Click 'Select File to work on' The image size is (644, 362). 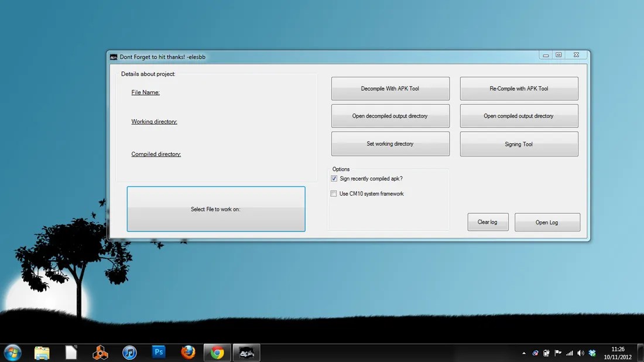(x=215, y=209)
